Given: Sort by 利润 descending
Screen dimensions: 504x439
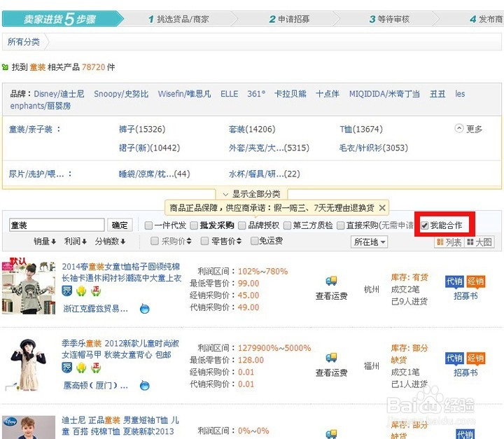Looking at the screenshot, I should [76, 242].
